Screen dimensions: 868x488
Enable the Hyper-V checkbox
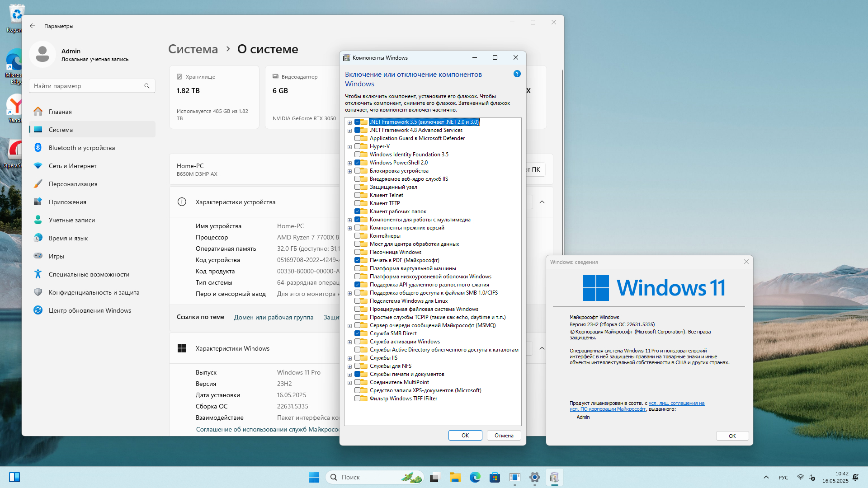357,146
